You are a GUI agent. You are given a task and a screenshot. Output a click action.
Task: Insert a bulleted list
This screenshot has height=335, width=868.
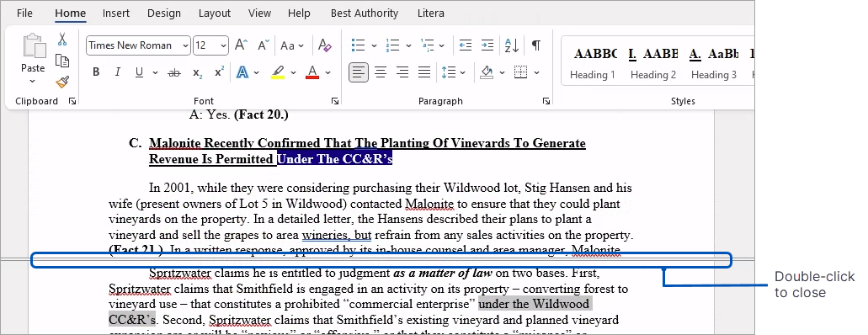(359, 45)
